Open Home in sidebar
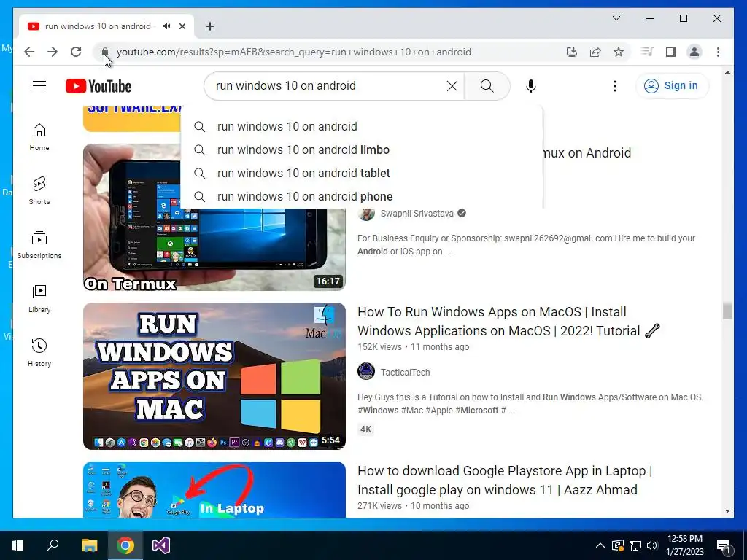 coord(39,137)
